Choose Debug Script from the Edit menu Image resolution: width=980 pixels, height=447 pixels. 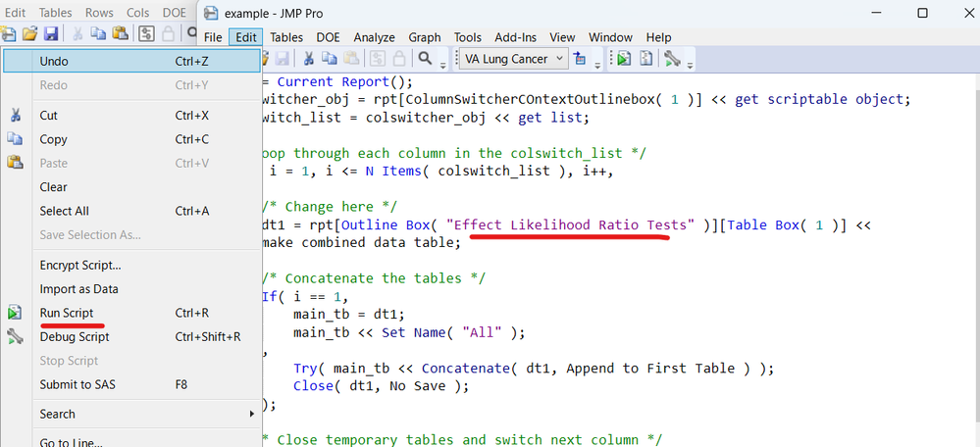[x=131, y=336]
